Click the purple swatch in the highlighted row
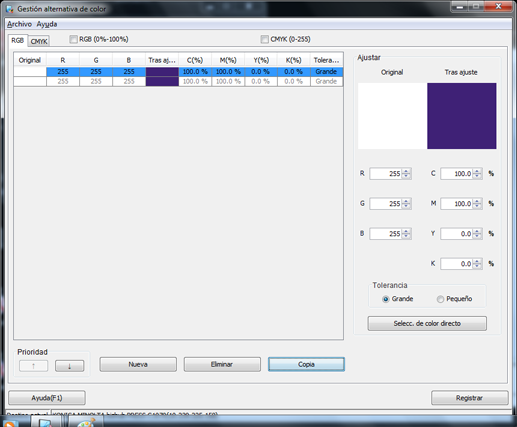The image size is (517, 427). tap(162, 72)
